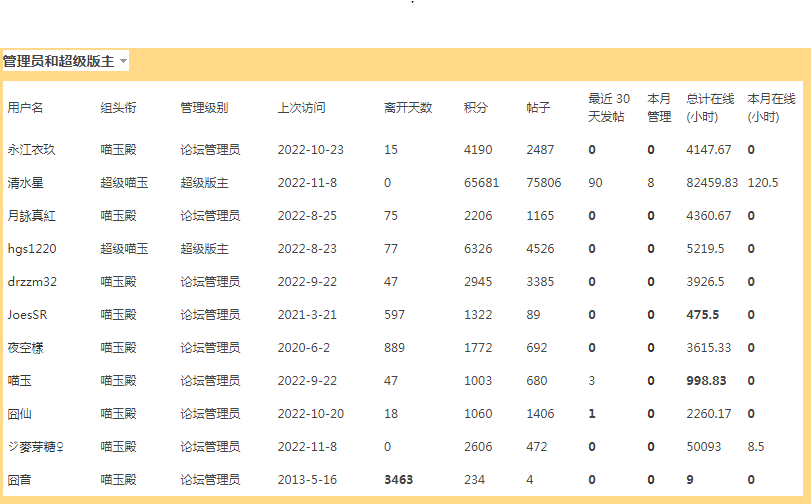The image size is (811, 504).
Task: Click username 月詠真紅
Action: (31, 216)
